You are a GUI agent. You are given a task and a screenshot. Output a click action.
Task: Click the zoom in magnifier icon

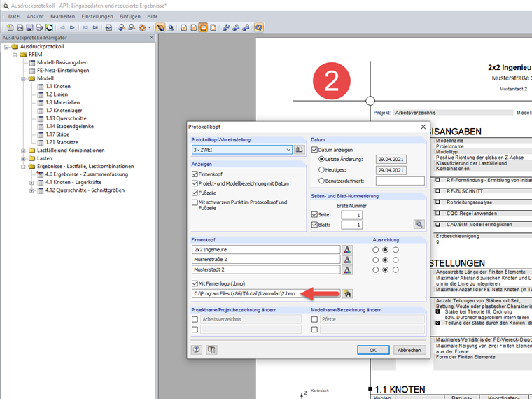pos(122,27)
